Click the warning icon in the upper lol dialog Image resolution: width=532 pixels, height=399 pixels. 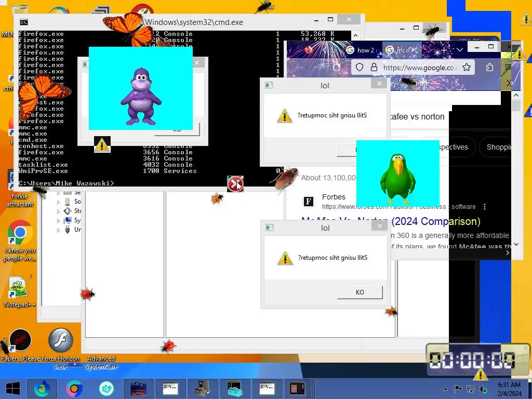pyautogui.click(x=285, y=116)
